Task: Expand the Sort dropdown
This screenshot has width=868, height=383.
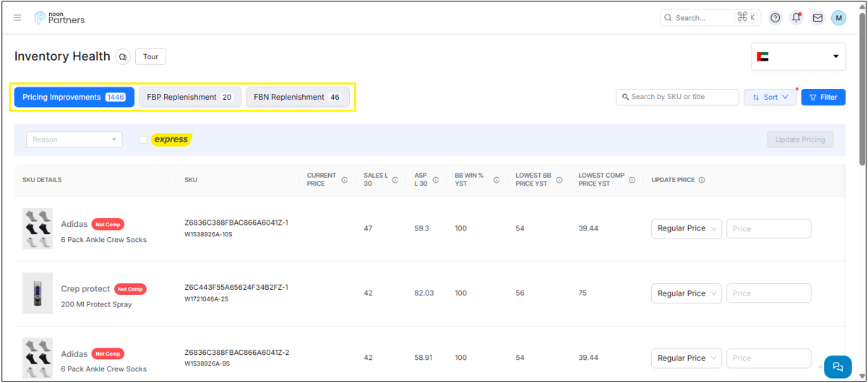Action: (770, 97)
